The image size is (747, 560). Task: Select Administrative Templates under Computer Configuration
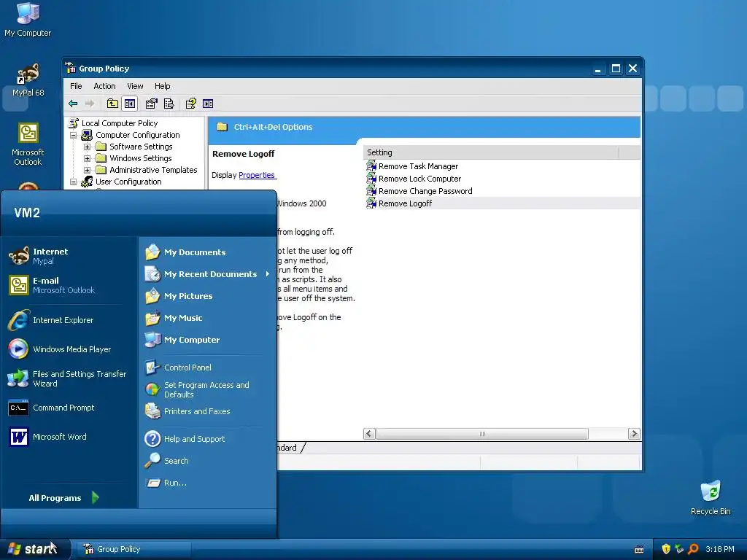coord(153,170)
